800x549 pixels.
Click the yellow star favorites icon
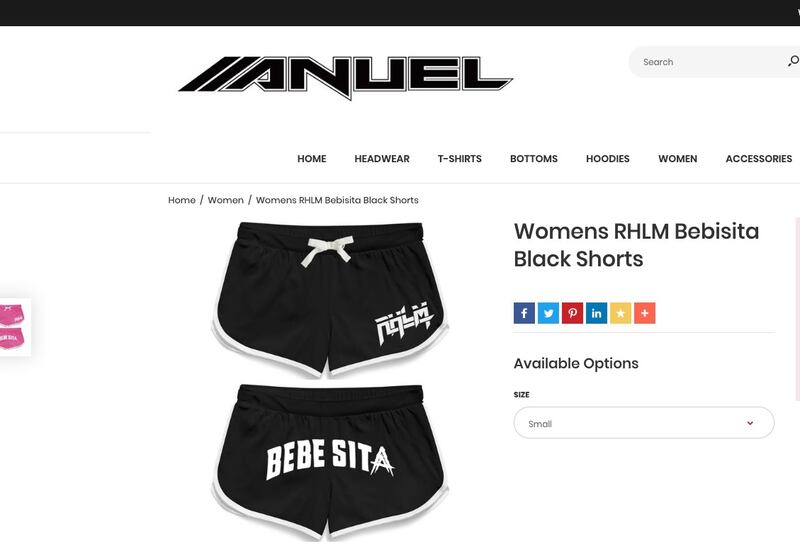[x=620, y=313]
